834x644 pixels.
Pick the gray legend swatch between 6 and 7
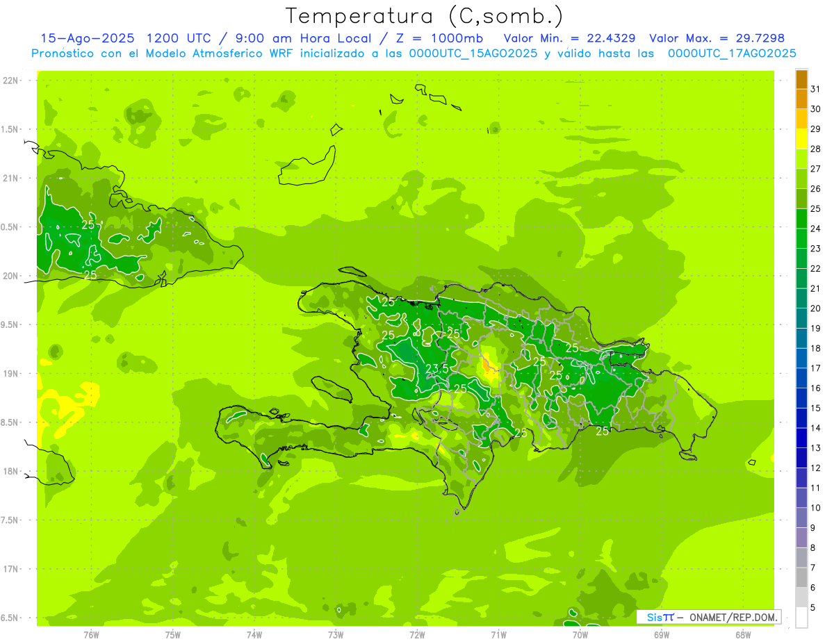click(x=801, y=577)
